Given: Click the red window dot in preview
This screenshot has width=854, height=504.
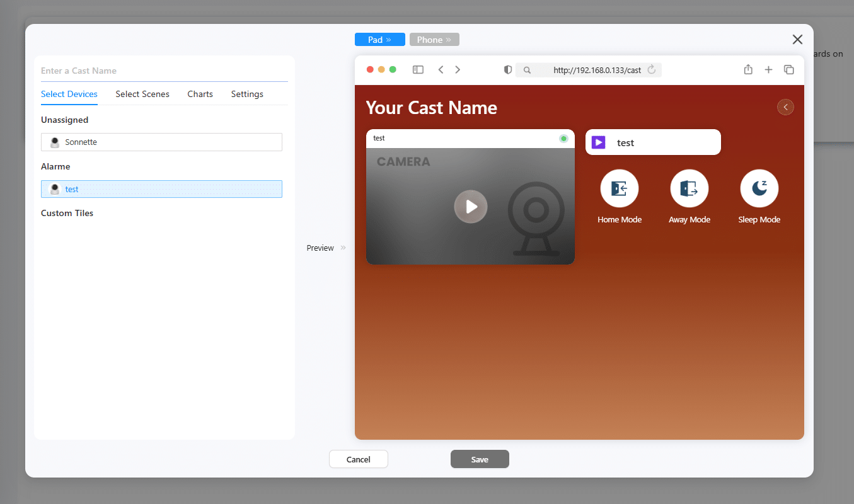Looking at the screenshot, I should (x=370, y=69).
